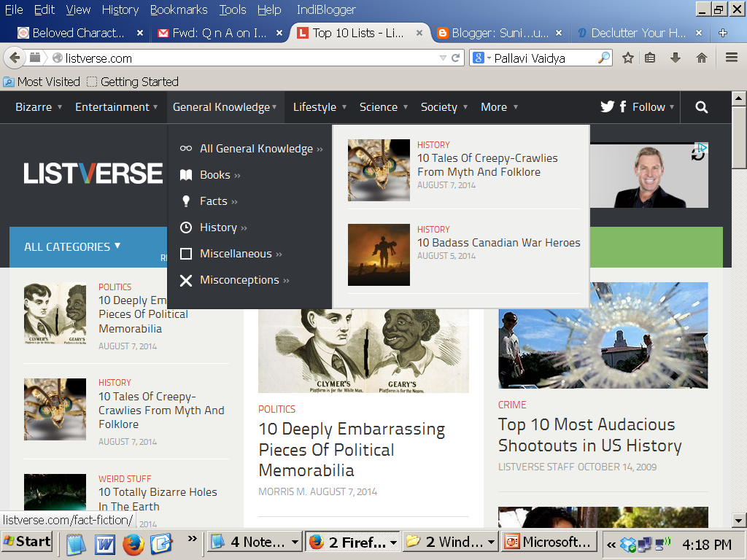
Task: Open the IndiBlogger menu
Action: pos(326,9)
